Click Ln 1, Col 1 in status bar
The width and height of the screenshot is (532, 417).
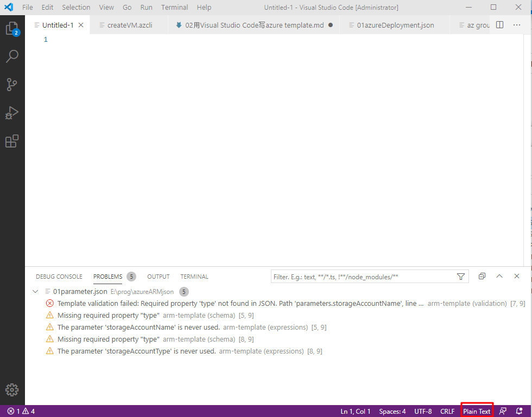click(355, 411)
